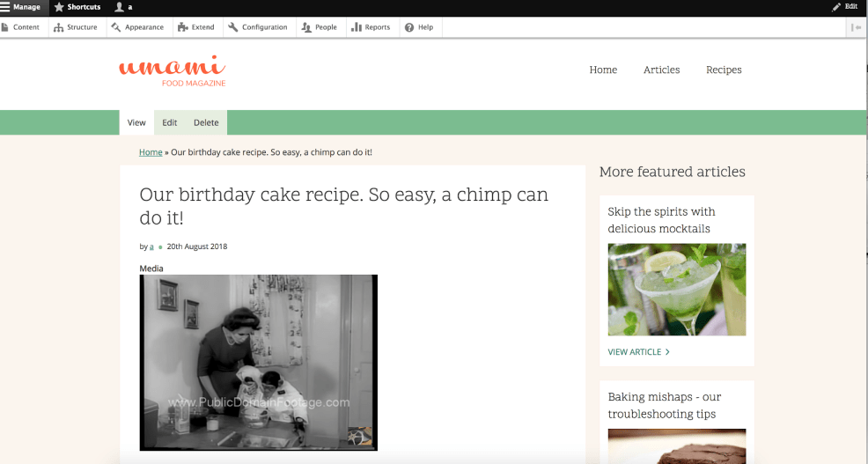Toggle toolbar orientation at far right
The width and height of the screenshot is (868, 464).
coord(856,27)
